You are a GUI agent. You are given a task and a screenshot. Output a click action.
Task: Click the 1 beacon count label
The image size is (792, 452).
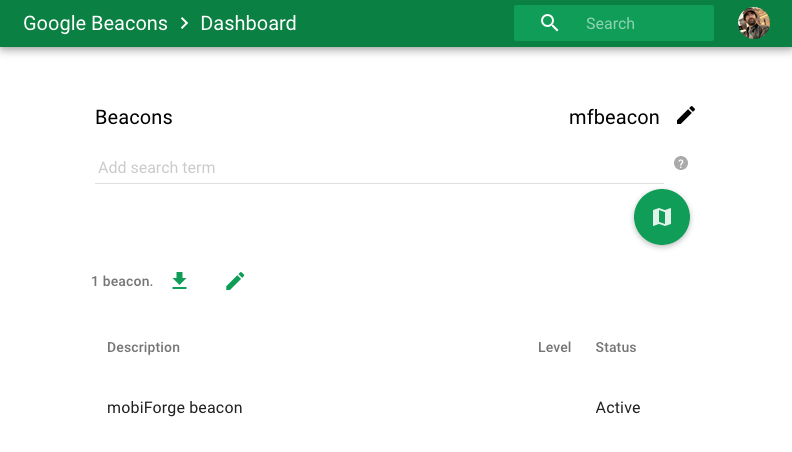click(x=122, y=282)
